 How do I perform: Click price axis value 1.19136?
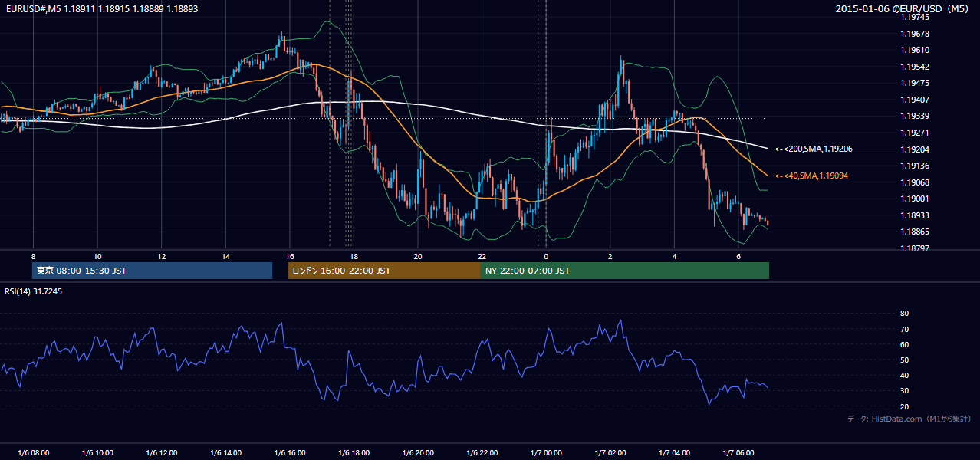pos(916,166)
